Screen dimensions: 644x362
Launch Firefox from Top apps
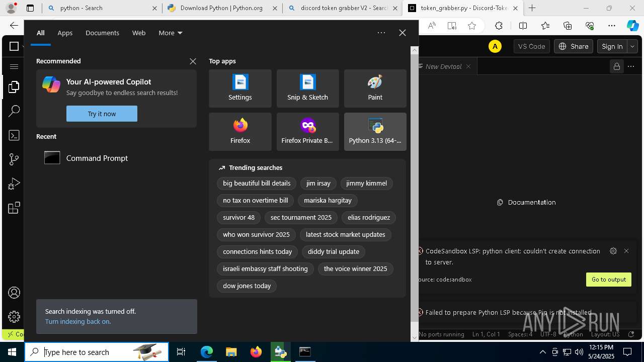click(x=240, y=132)
